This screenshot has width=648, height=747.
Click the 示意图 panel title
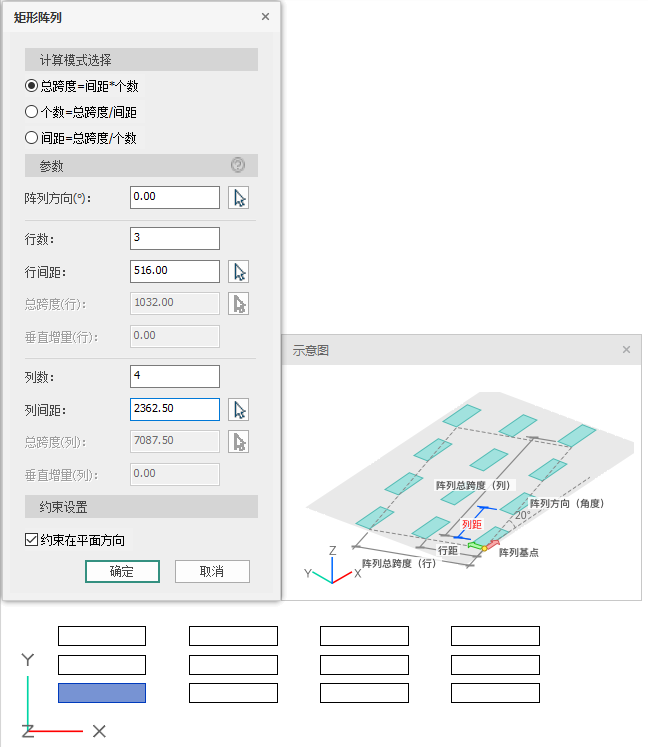point(311,350)
